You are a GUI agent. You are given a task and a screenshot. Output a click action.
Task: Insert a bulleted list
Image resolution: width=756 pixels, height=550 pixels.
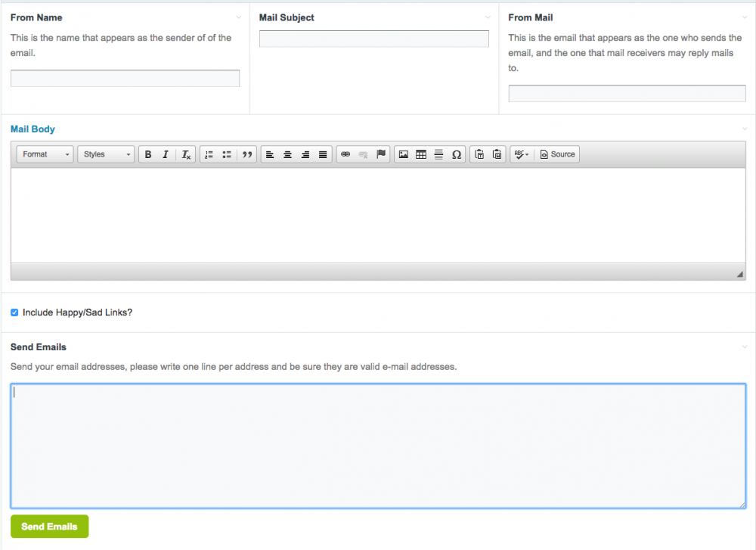(x=227, y=154)
